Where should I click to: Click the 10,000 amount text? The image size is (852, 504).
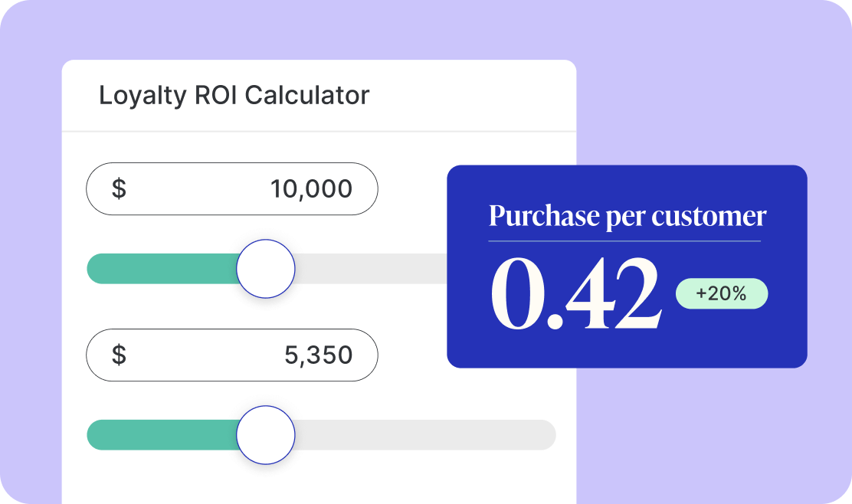click(311, 188)
